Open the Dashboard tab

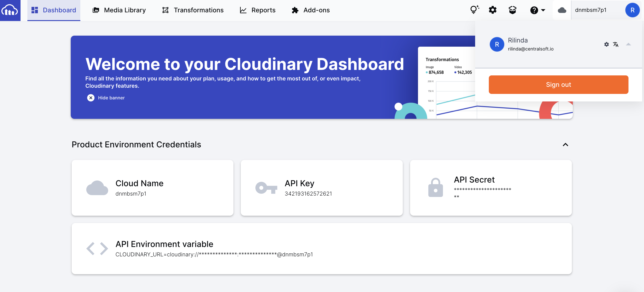54,10
